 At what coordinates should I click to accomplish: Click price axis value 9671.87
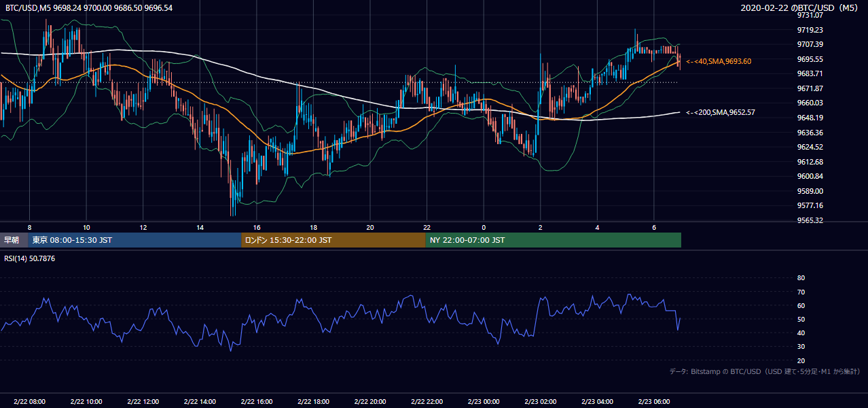pyautogui.click(x=810, y=88)
